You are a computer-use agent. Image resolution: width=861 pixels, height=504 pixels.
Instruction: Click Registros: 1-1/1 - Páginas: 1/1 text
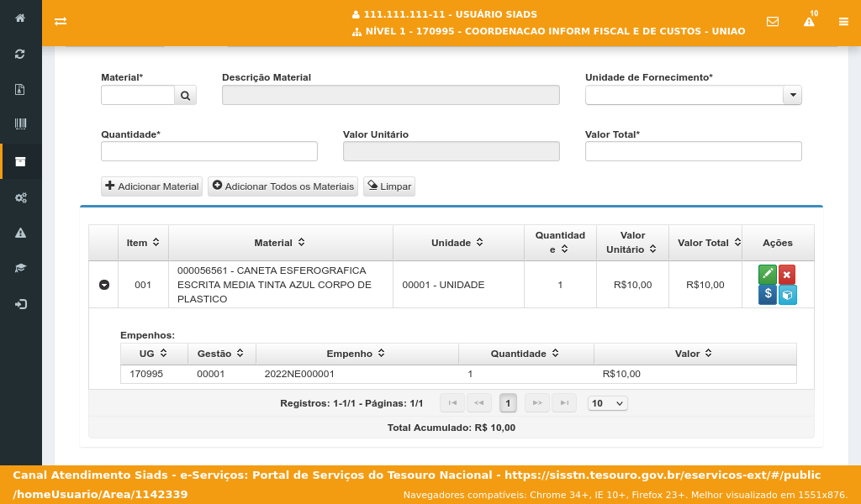point(351,403)
